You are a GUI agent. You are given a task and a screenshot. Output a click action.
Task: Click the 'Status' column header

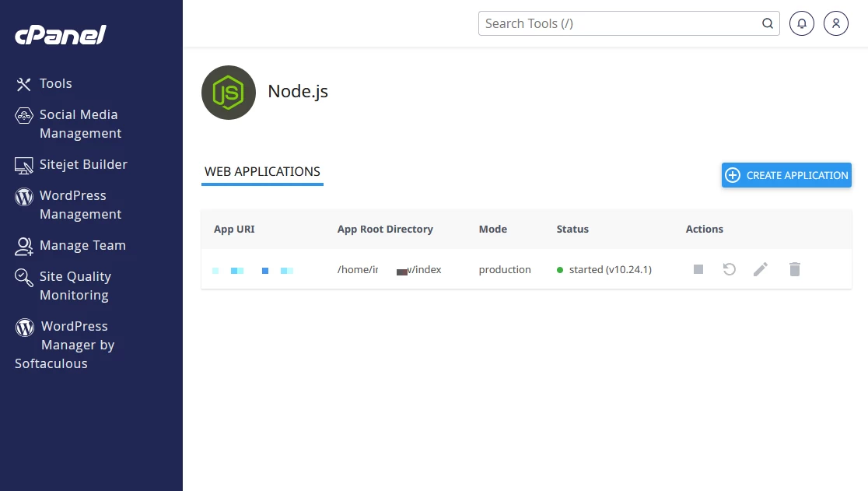pyautogui.click(x=572, y=230)
